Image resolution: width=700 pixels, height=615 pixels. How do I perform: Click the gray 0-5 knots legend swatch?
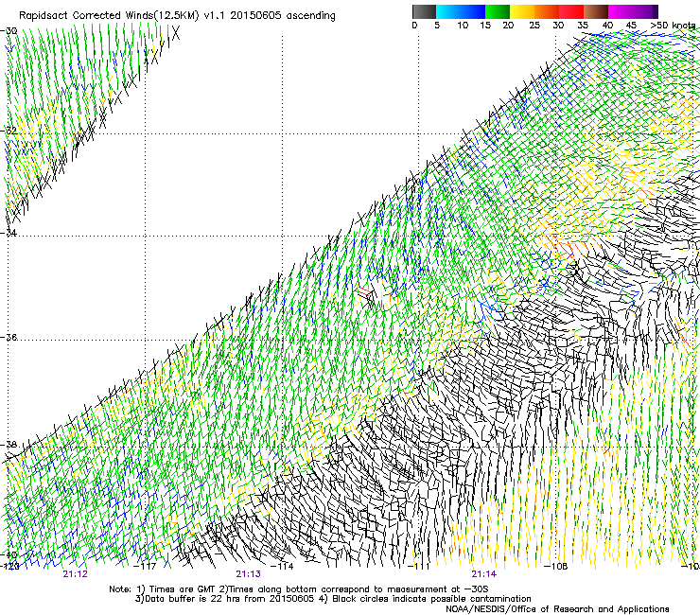tap(424, 11)
